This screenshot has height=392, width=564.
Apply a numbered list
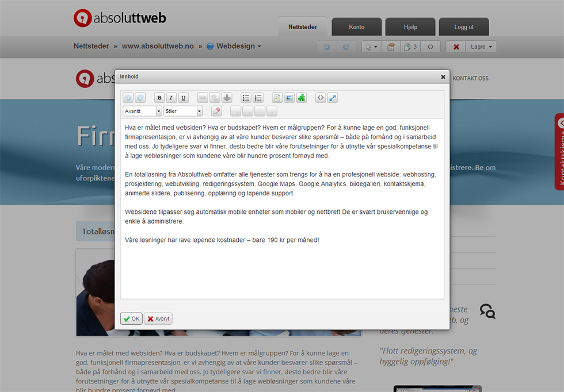[x=258, y=98]
